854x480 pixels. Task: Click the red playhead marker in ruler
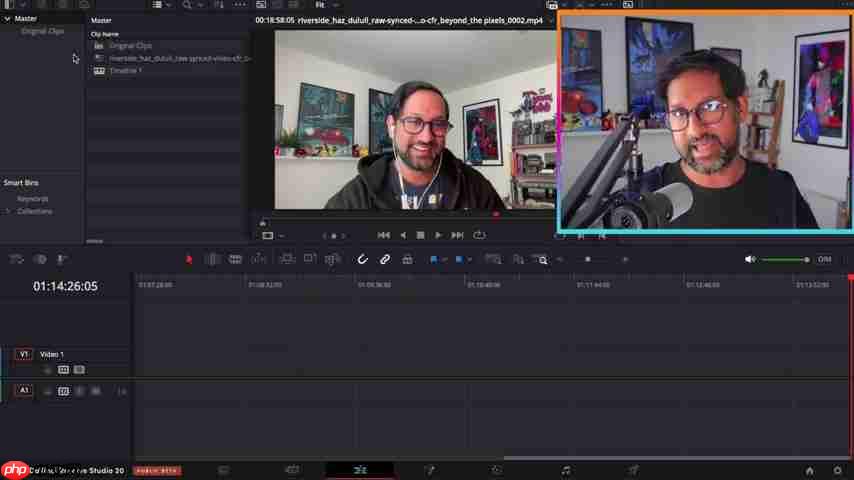click(851, 278)
